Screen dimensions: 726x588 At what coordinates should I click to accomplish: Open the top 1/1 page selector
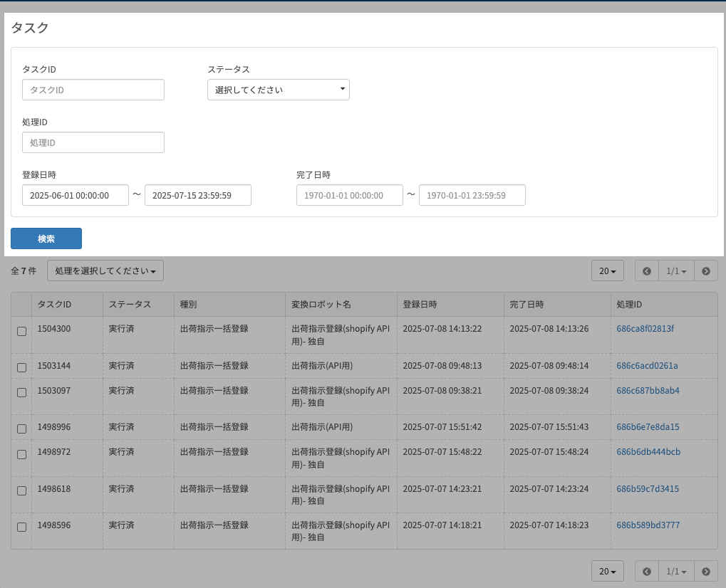(x=676, y=271)
